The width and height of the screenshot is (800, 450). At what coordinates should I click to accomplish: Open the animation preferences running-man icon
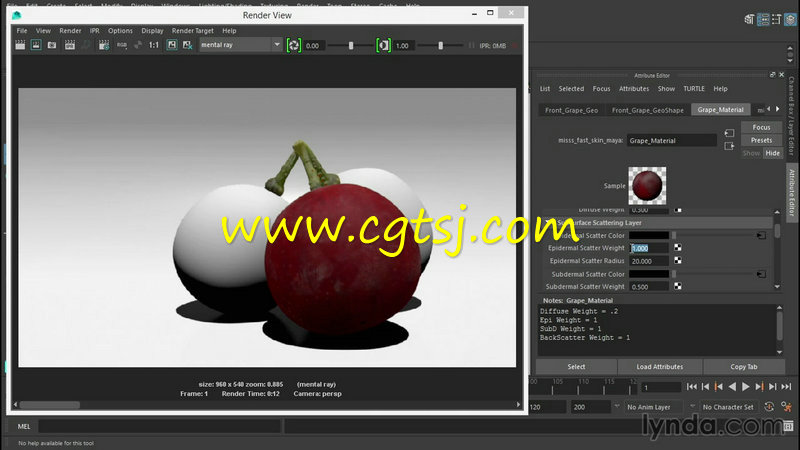pyautogui.click(x=786, y=407)
